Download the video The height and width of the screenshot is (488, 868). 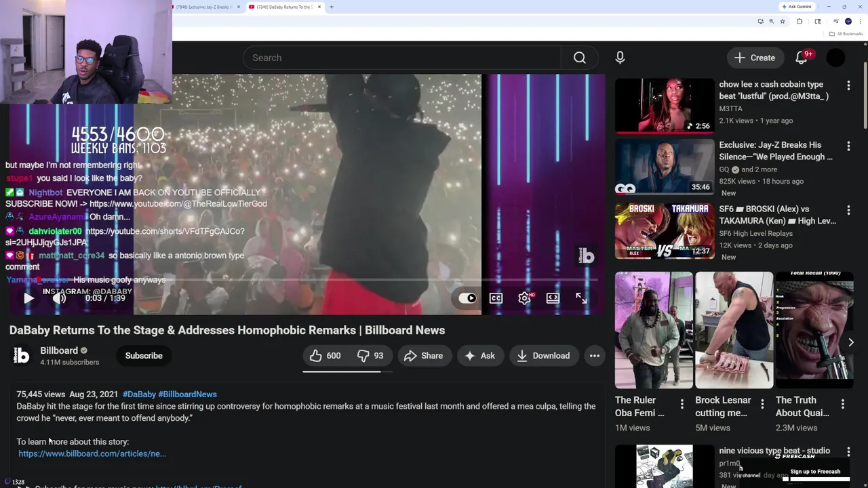(543, 355)
